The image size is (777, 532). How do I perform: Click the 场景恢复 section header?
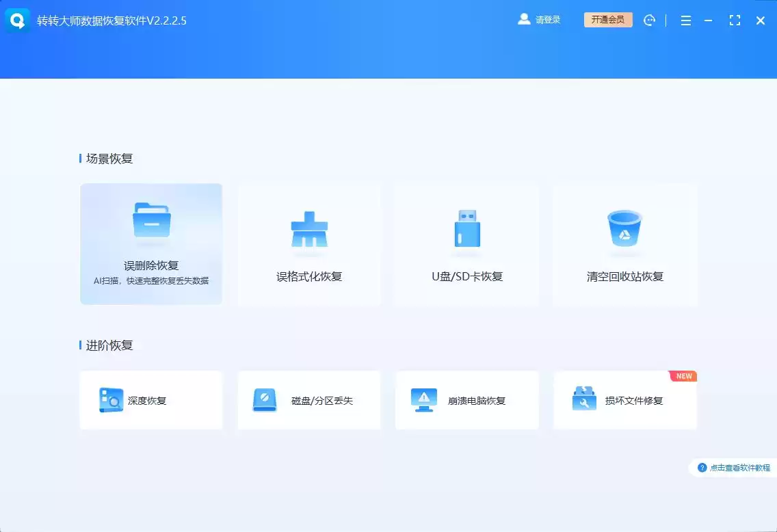point(109,158)
